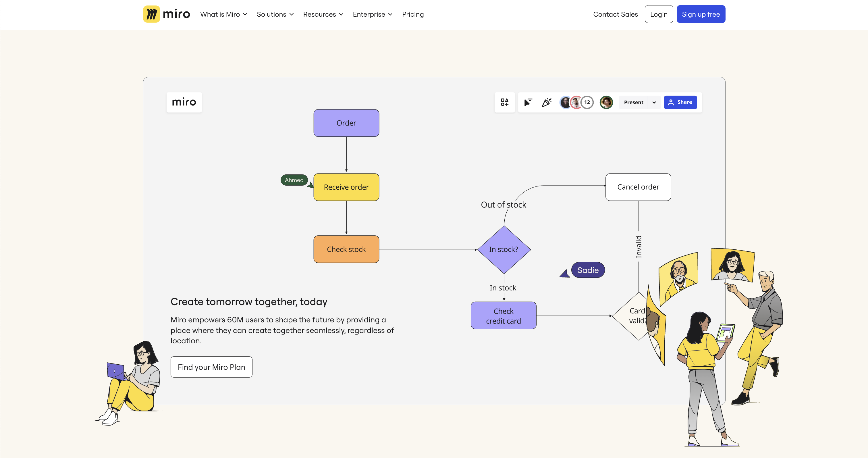Image resolution: width=868 pixels, height=458 pixels.
Task: Expand the chevron beside Enterprise
Action: pyautogui.click(x=390, y=14)
